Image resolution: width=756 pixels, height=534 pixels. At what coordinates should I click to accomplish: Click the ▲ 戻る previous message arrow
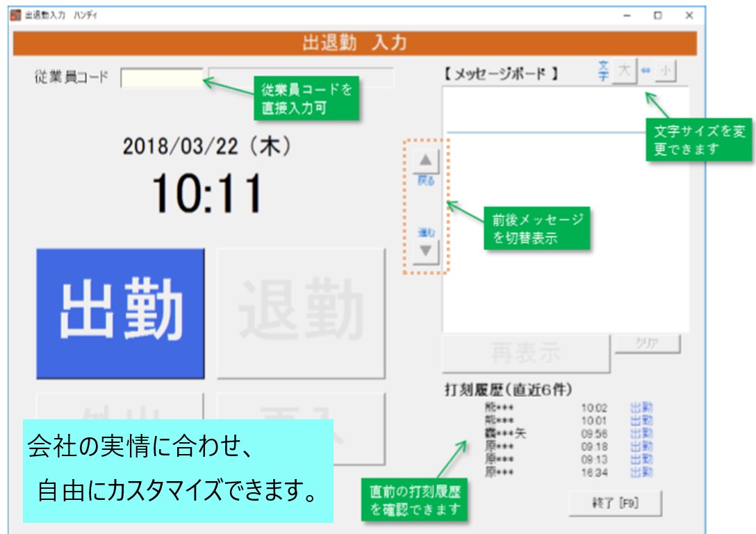[425, 162]
